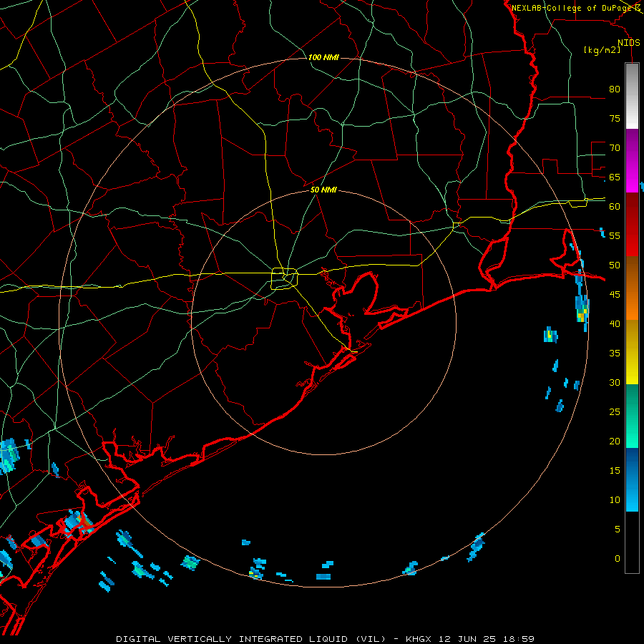Click the scale value 30
The width and height of the screenshot is (644, 644).
click(x=615, y=383)
